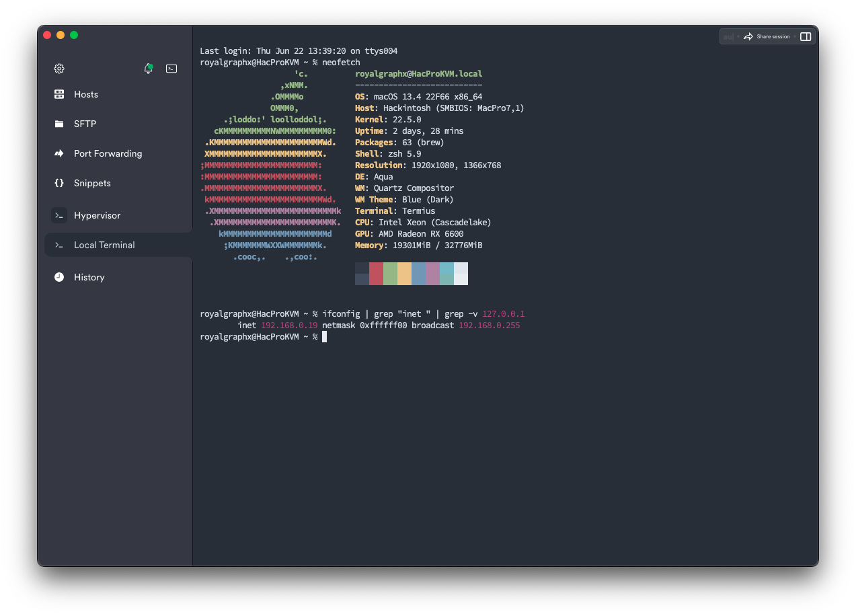
Task: Toggle the split view panel icon
Action: 806,37
